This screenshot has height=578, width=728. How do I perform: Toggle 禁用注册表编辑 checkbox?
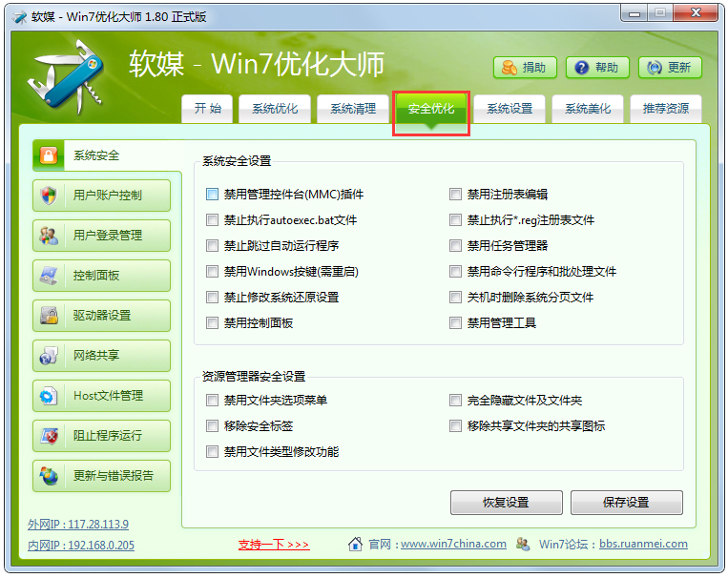455,194
